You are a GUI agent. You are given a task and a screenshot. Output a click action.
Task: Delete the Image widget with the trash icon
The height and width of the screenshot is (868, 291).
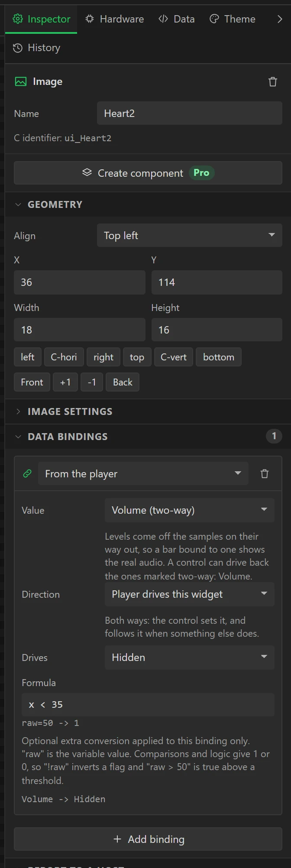[273, 81]
